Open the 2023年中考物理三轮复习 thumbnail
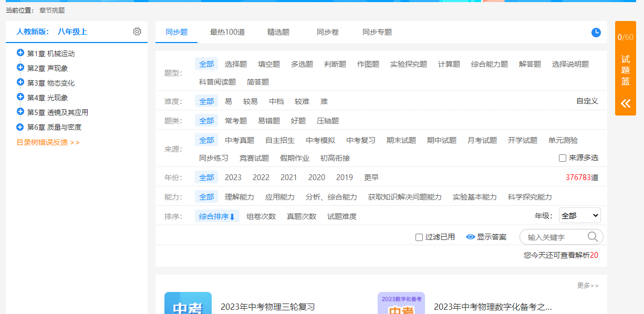This screenshot has width=644, height=314. 188,303
